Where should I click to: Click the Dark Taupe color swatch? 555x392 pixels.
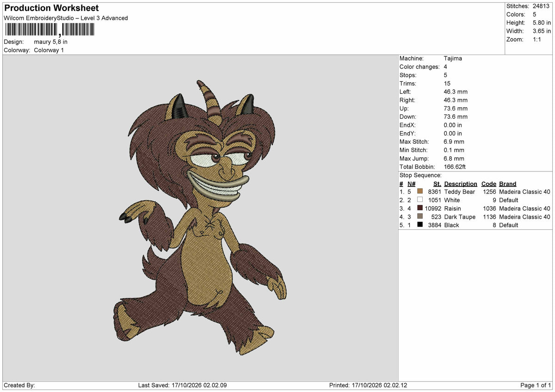coord(420,216)
